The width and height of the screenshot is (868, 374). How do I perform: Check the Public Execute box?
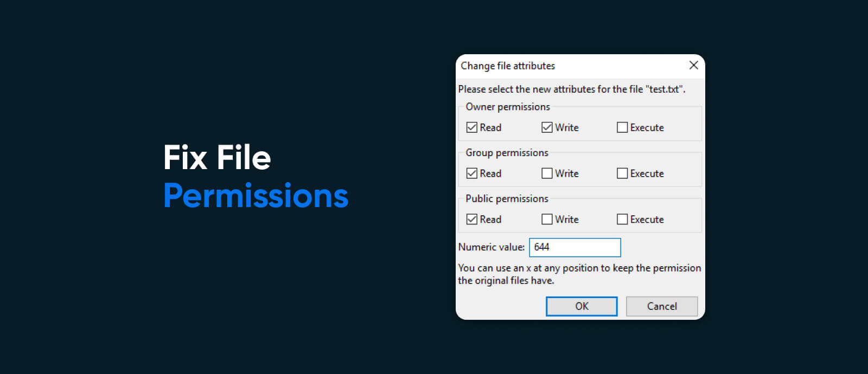click(x=622, y=220)
